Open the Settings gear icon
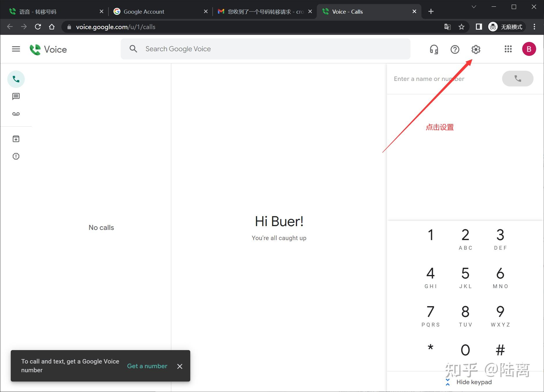The width and height of the screenshot is (544, 392). 476,49
